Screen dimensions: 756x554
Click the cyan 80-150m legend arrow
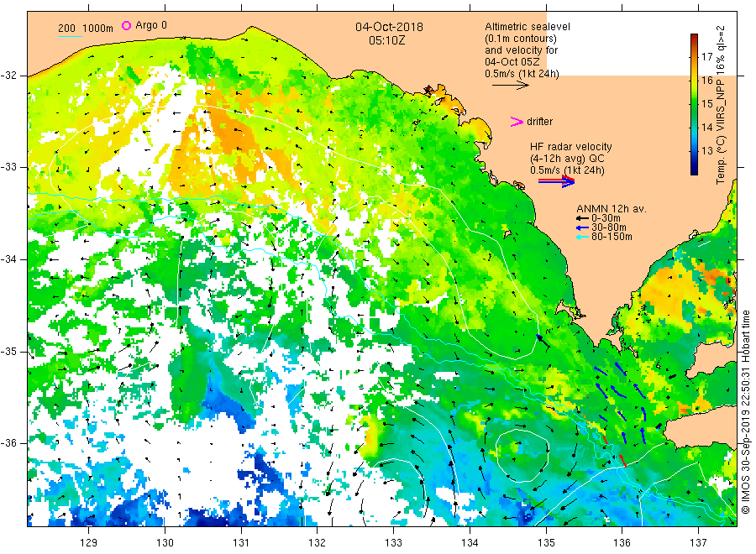pos(582,237)
